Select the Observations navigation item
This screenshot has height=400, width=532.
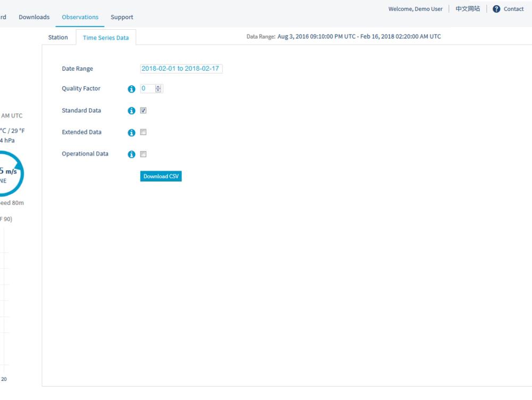(80, 17)
